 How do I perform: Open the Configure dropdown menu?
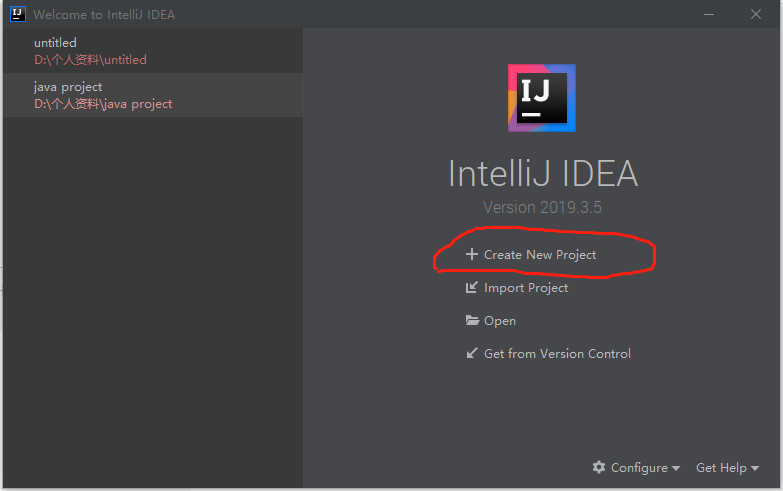[x=636, y=468]
